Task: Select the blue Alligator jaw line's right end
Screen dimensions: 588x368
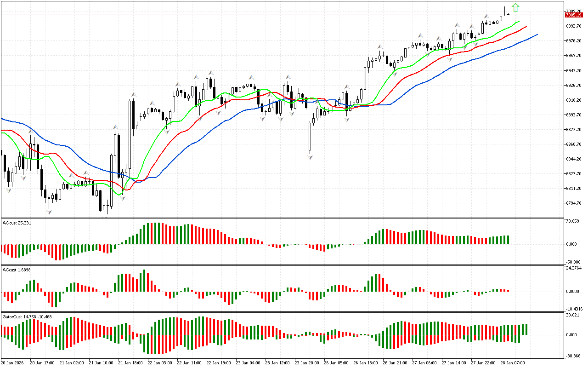Action: [536, 34]
